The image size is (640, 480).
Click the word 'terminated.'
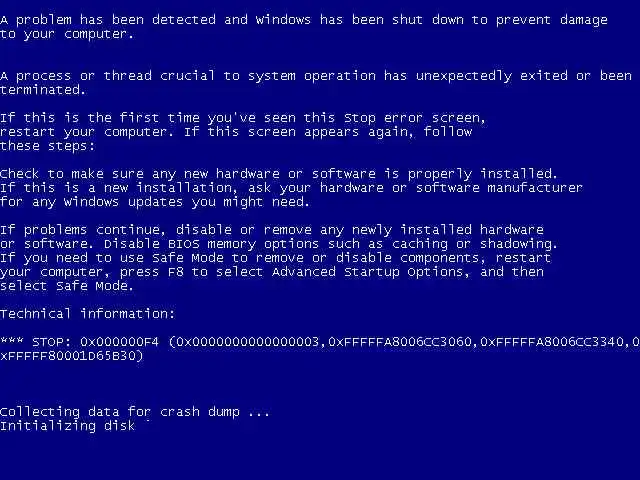tap(43, 90)
